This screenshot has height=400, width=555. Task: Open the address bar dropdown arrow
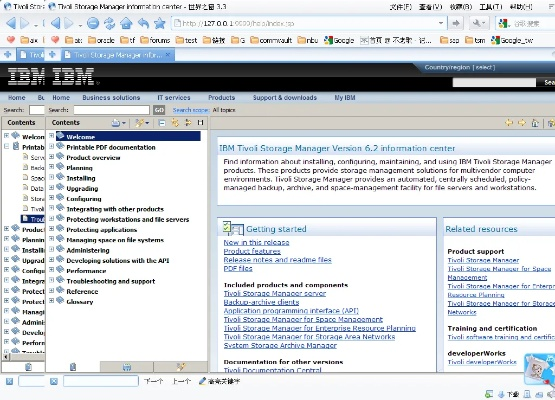(441, 23)
